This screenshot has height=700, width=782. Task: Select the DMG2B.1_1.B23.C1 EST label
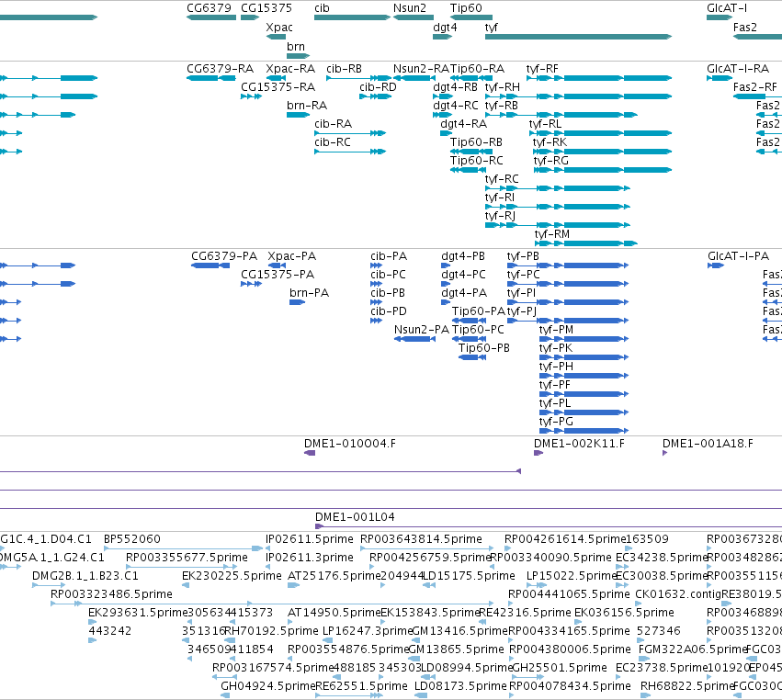[x=85, y=576]
